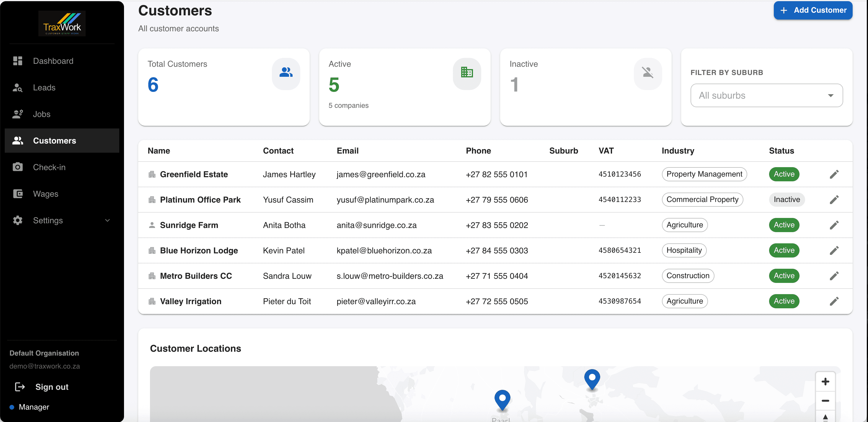Click the Platinum Office Park customer name

tap(200, 200)
